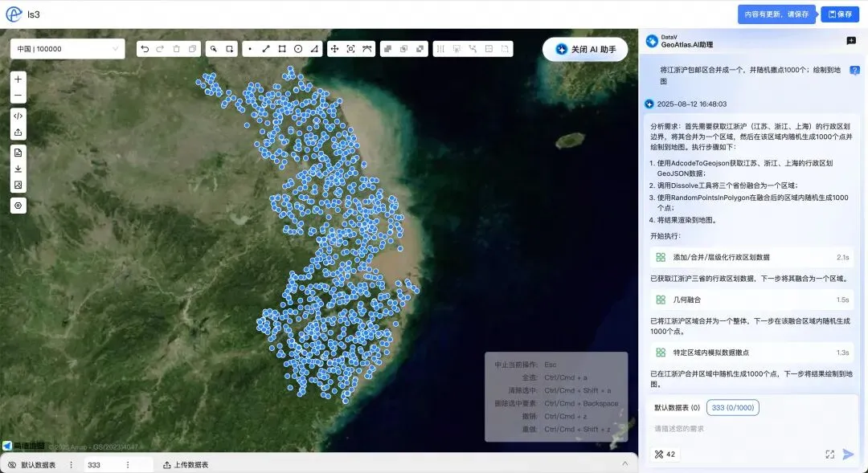Open more options for the 333 tab
The width and height of the screenshot is (868, 473).
[128, 465]
